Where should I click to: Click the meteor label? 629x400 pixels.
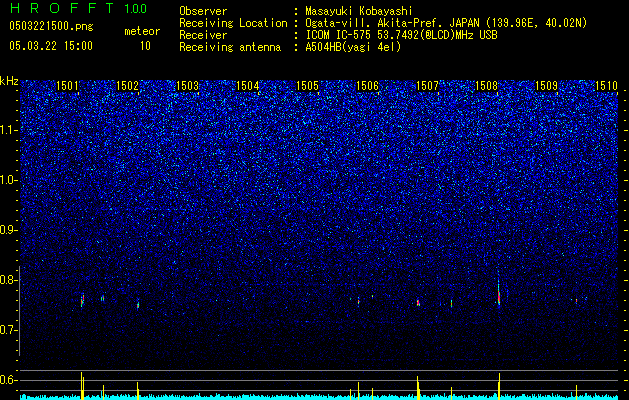click(x=142, y=31)
